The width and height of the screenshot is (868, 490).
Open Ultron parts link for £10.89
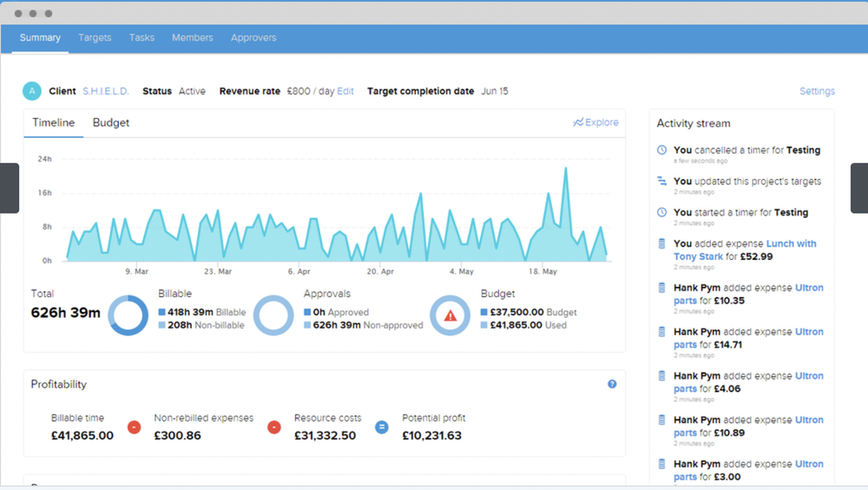(748, 427)
